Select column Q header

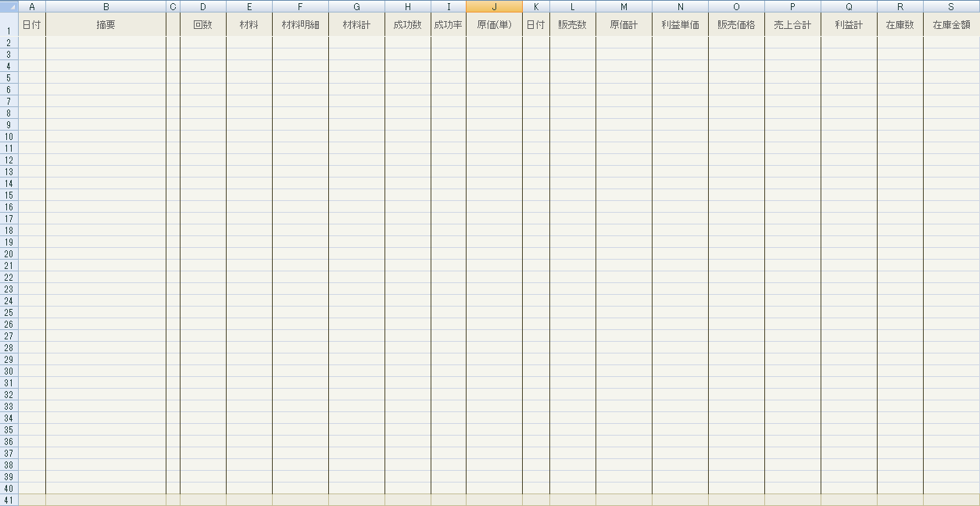tap(849, 6)
